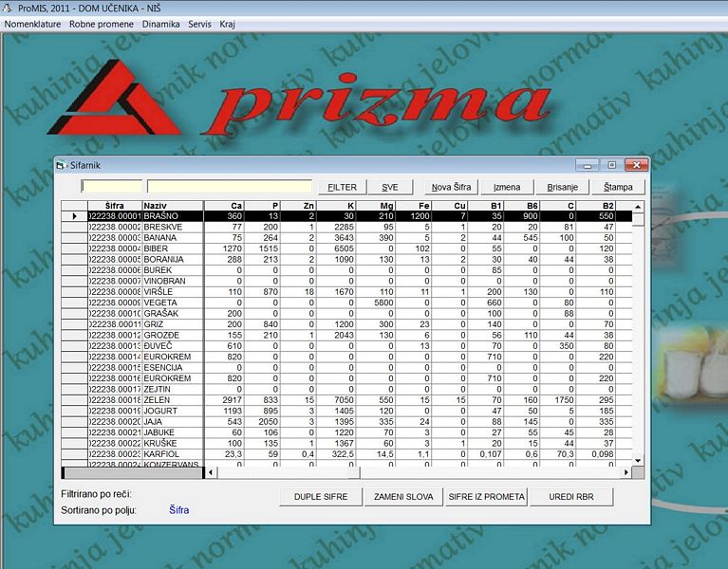Focus the long name filter field
The width and height of the screenshot is (728, 569).
[230, 187]
